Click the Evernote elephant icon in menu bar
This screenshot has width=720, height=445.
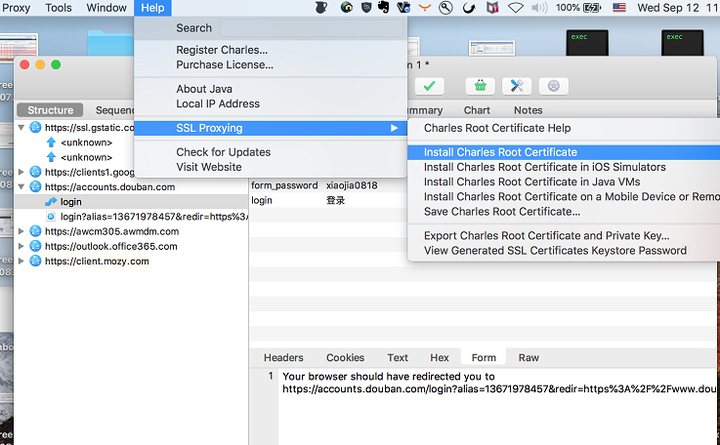383,7
